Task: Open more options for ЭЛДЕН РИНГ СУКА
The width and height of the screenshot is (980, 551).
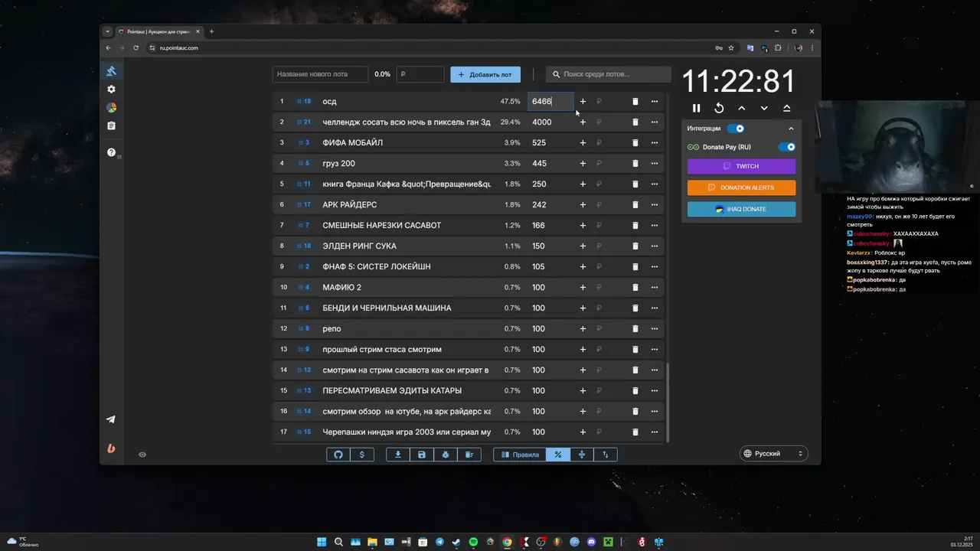Action: pyautogui.click(x=655, y=246)
